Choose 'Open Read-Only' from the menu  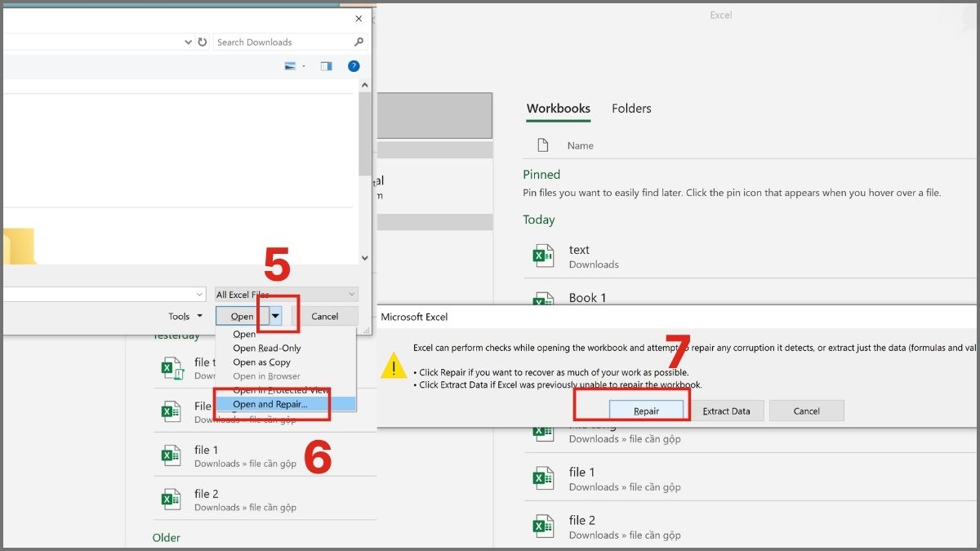pos(267,349)
